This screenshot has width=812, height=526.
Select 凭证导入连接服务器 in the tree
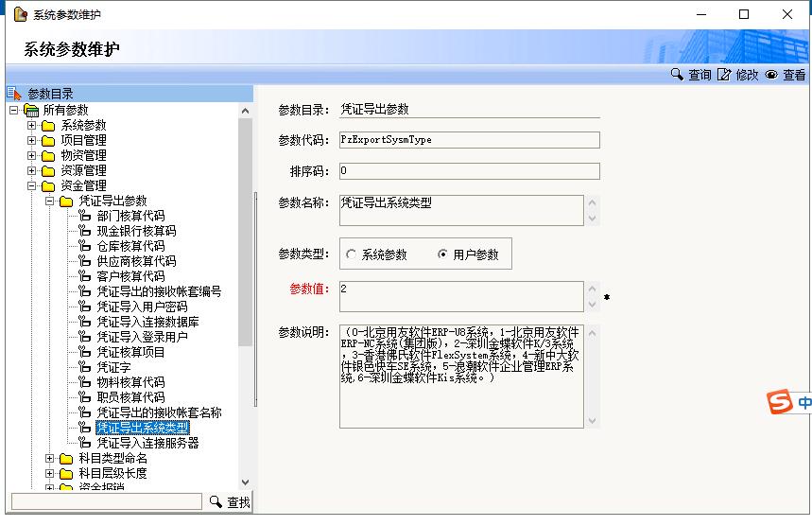pyautogui.click(x=147, y=443)
